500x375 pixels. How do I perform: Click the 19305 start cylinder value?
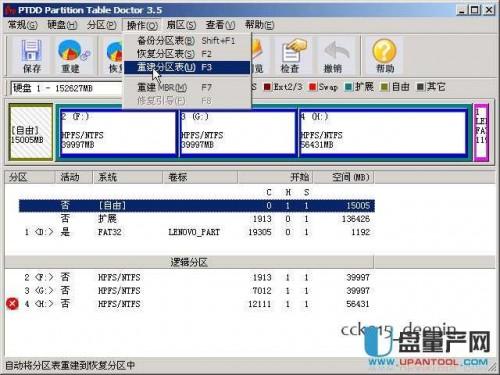click(260, 232)
